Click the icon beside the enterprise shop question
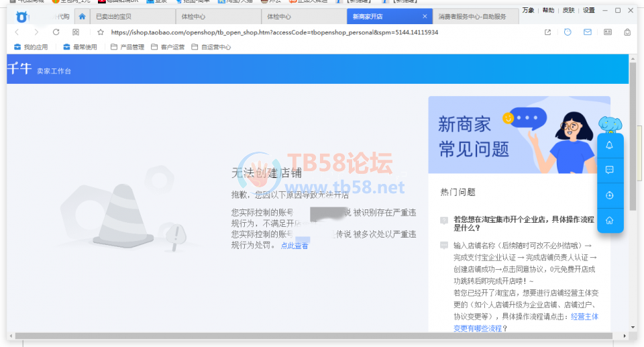 coord(444,220)
